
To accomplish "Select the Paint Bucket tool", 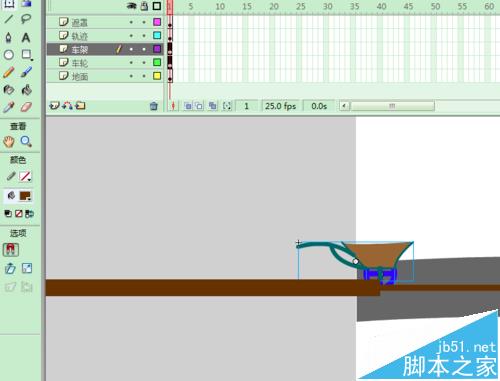I will (26, 90).
